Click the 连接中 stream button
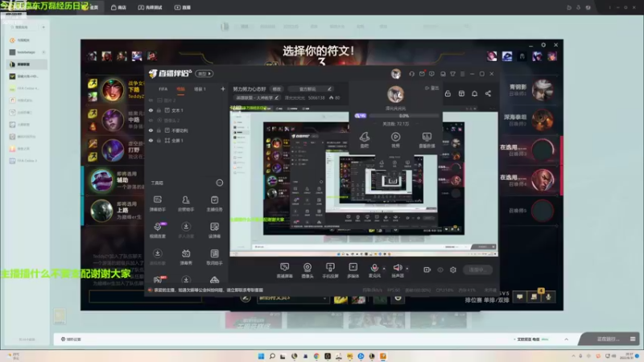This screenshot has height=362, width=644. click(x=477, y=269)
